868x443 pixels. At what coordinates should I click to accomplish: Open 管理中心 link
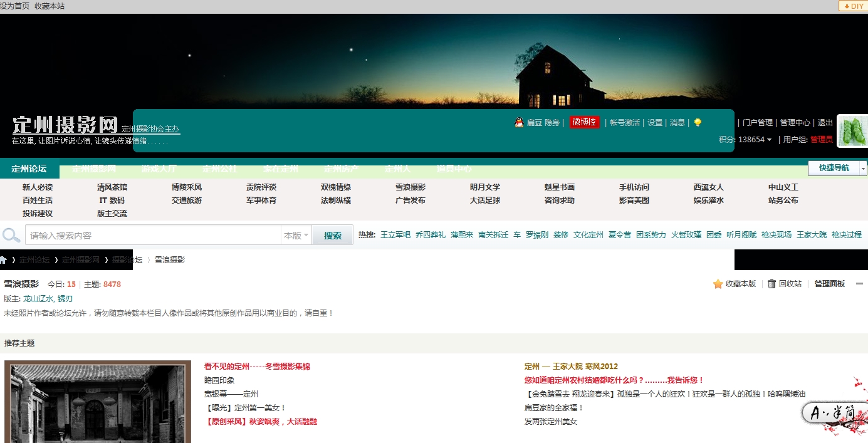point(795,123)
